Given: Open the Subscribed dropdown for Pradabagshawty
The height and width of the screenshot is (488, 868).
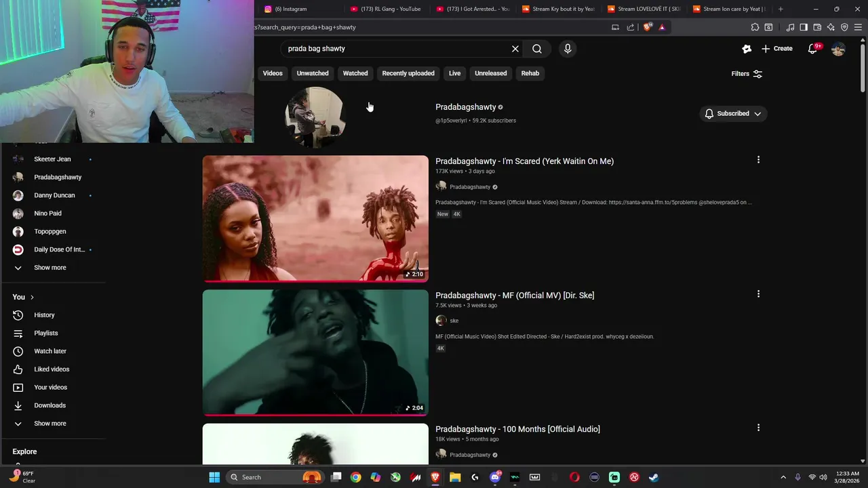Looking at the screenshot, I should [733, 114].
